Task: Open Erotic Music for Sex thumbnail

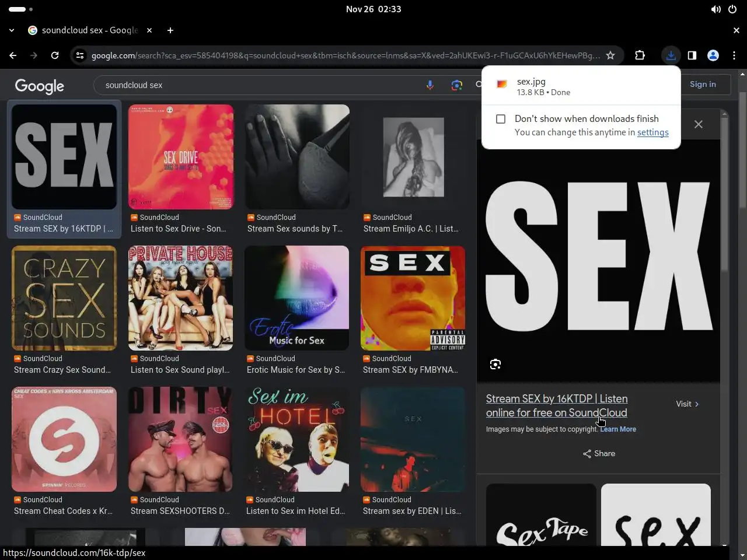Action: (x=297, y=298)
